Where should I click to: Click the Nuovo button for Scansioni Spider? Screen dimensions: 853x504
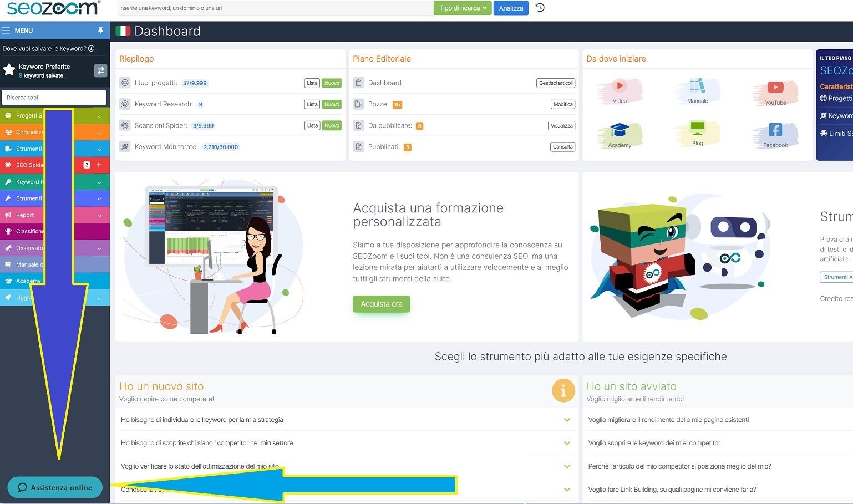332,125
